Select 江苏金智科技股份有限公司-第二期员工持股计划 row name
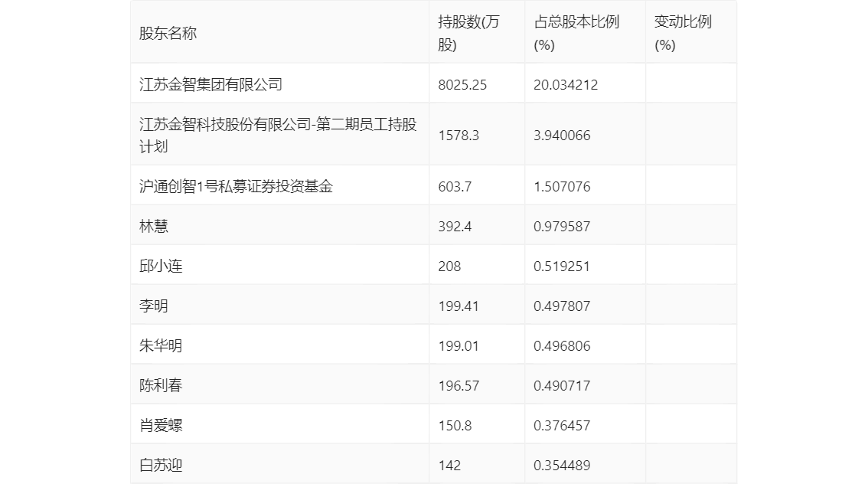 tap(277, 135)
